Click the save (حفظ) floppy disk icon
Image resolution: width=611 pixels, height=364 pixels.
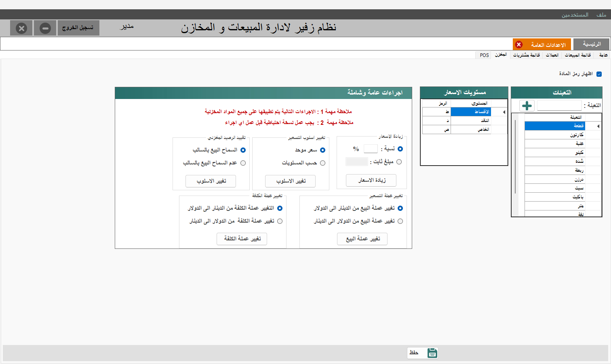pyautogui.click(x=432, y=353)
